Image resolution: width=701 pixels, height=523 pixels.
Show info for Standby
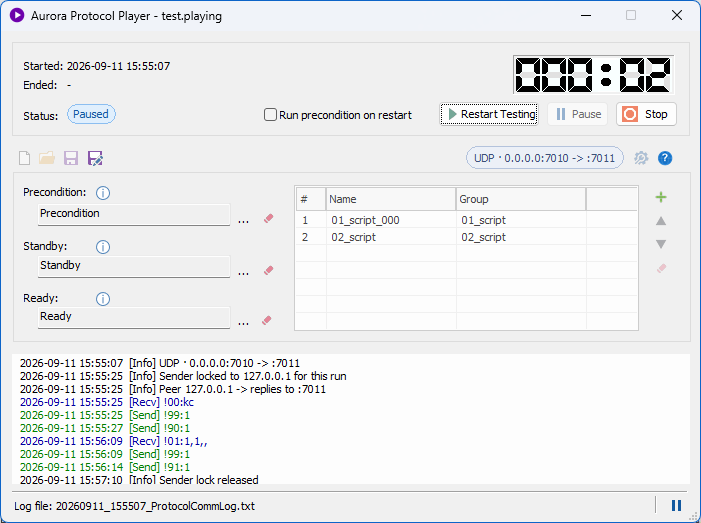click(x=103, y=247)
